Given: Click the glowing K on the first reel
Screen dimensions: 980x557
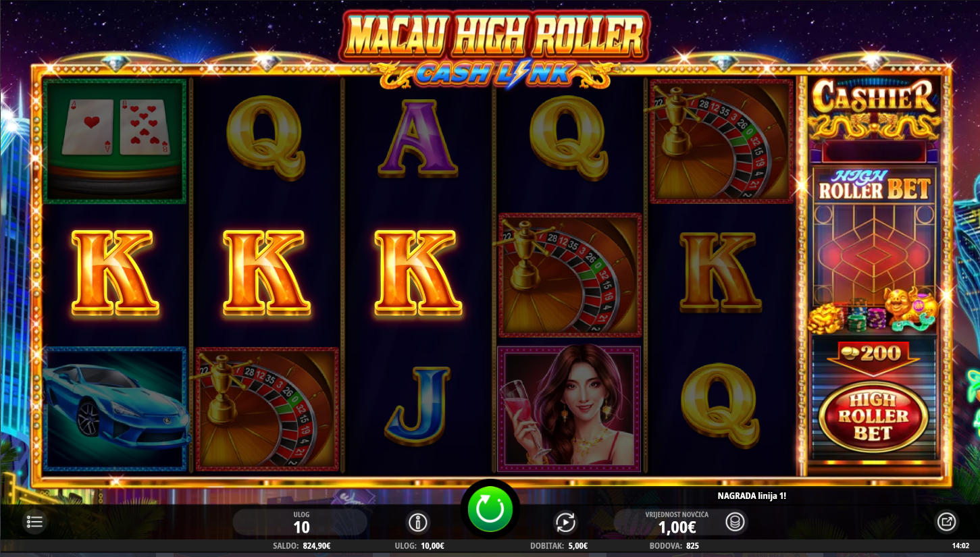Looking at the screenshot, I should tap(115, 273).
